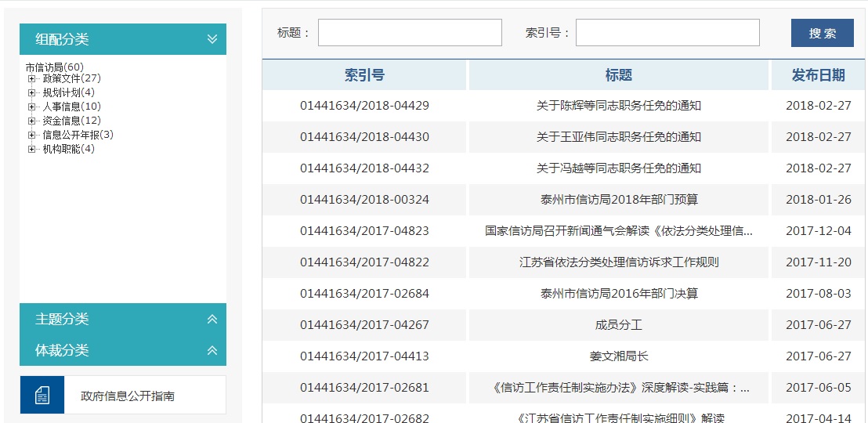Click index number 01441634/2018-00324
The height and width of the screenshot is (423, 868).
point(365,199)
